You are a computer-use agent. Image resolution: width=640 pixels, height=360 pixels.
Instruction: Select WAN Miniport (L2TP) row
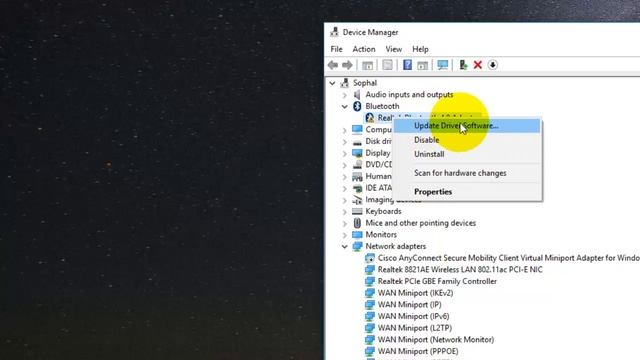415,328
